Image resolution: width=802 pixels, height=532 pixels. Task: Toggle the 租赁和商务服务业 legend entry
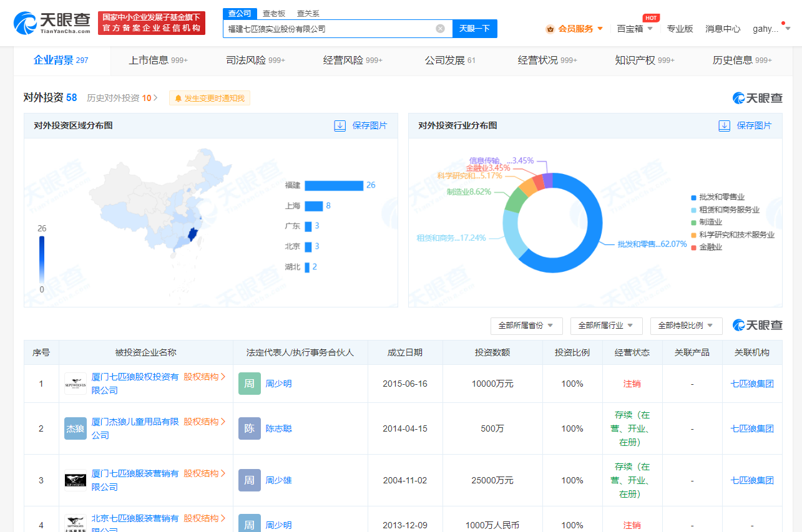pyautogui.click(x=725, y=210)
